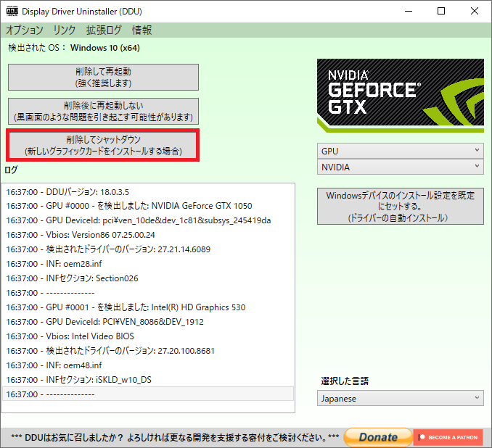The image size is (492, 448).
Task: Select log line Vbios: Intel Video BIOS
Action: click(x=148, y=336)
